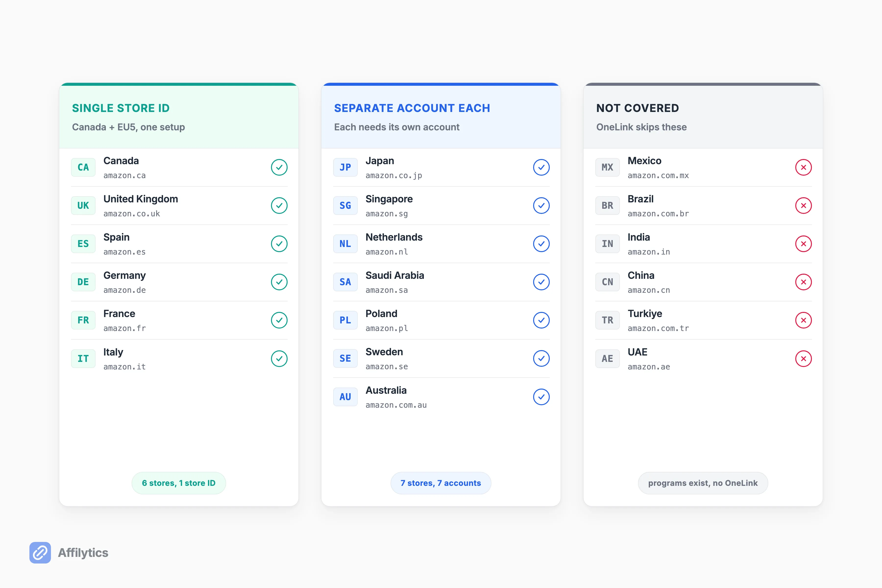Click the Turkiye country name
This screenshot has height=588, width=882.
click(x=645, y=314)
